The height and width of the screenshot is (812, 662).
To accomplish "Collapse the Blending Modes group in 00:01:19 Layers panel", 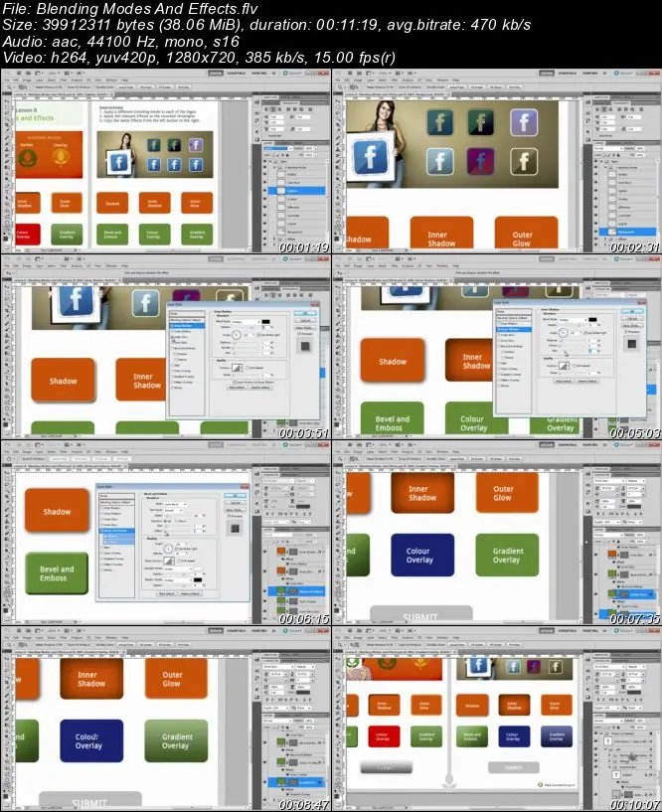I will [274, 167].
